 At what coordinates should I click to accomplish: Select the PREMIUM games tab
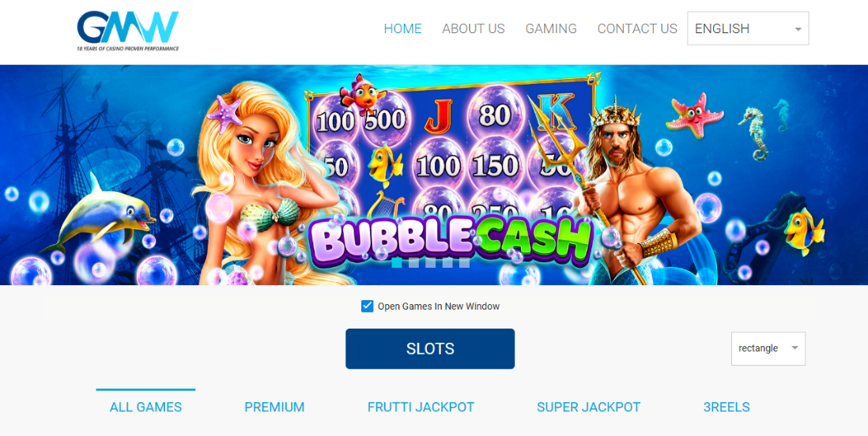(x=274, y=408)
